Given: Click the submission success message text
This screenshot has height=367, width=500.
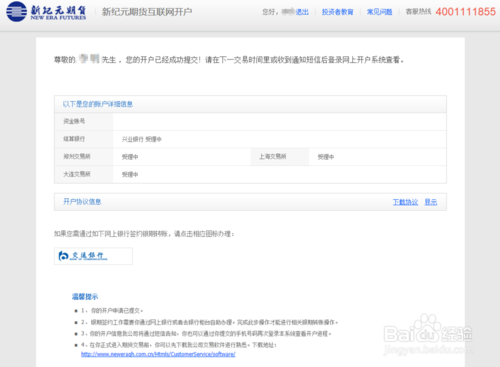Looking at the screenshot, I should (229, 60).
